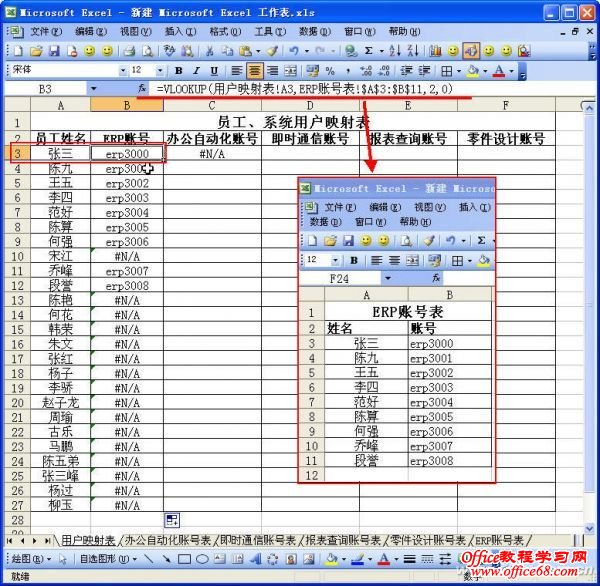The height and width of the screenshot is (586, 600).
Task: Open the Borders dropdown arrow
Action: coord(458,71)
